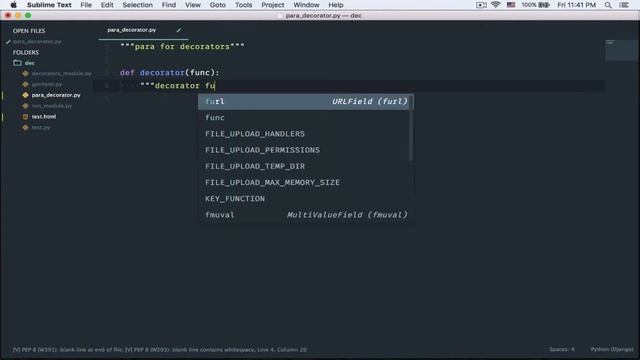Open the File menu
This screenshot has height=360, width=640.
tap(86, 5)
